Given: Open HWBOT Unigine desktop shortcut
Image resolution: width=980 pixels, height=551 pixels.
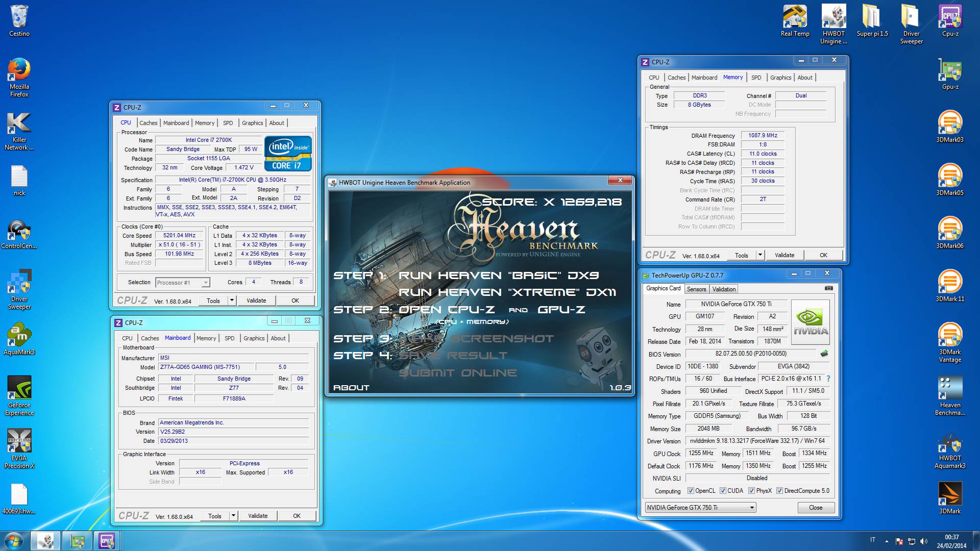Looking at the screenshot, I should pos(834,24).
